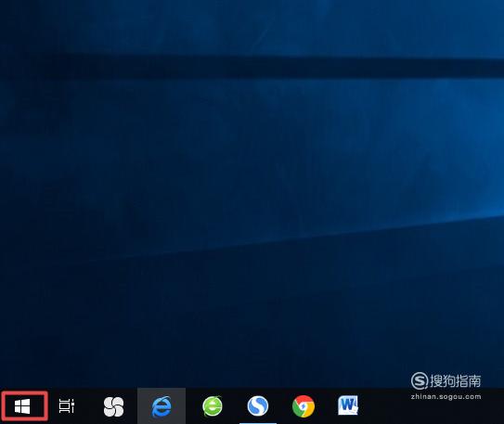504x424 pixels.
Task: Open Task View on the taskbar
Action: click(x=67, y=406)
